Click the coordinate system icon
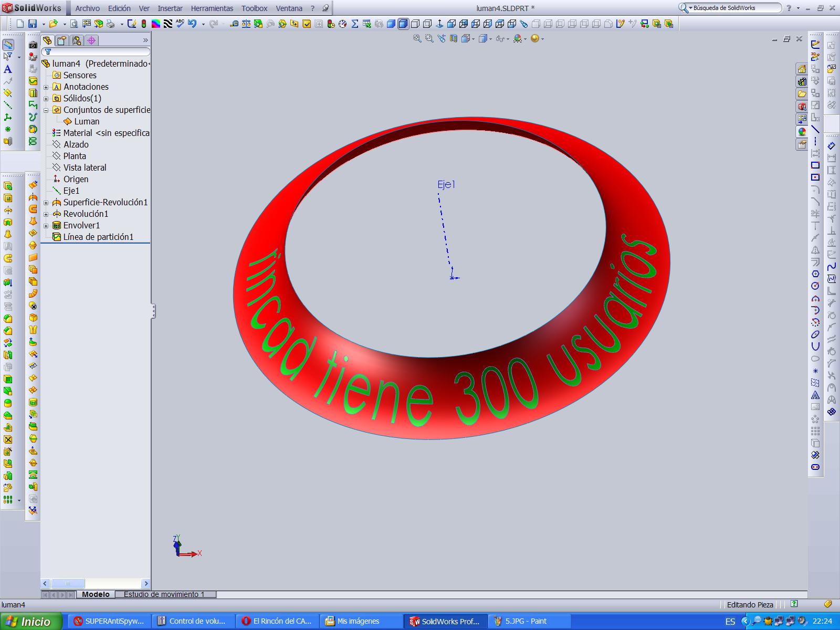The image size is (840, 630). click(8, 117)
